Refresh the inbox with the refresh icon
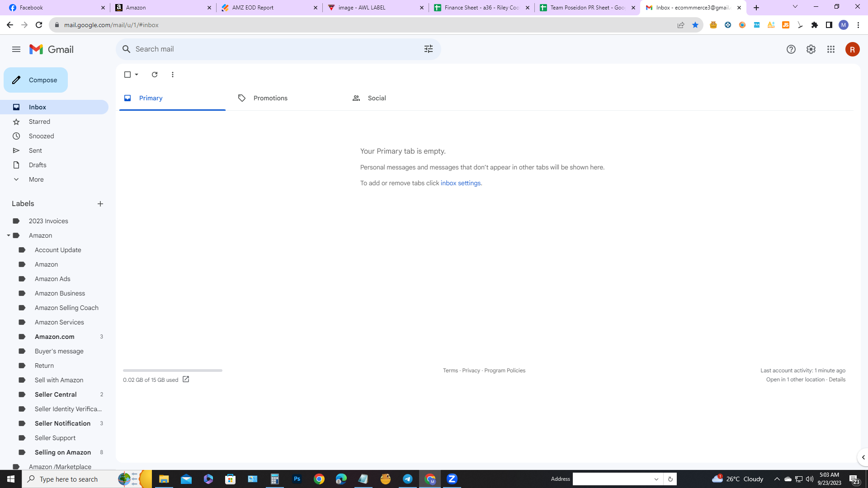 [x=155, y=75]
